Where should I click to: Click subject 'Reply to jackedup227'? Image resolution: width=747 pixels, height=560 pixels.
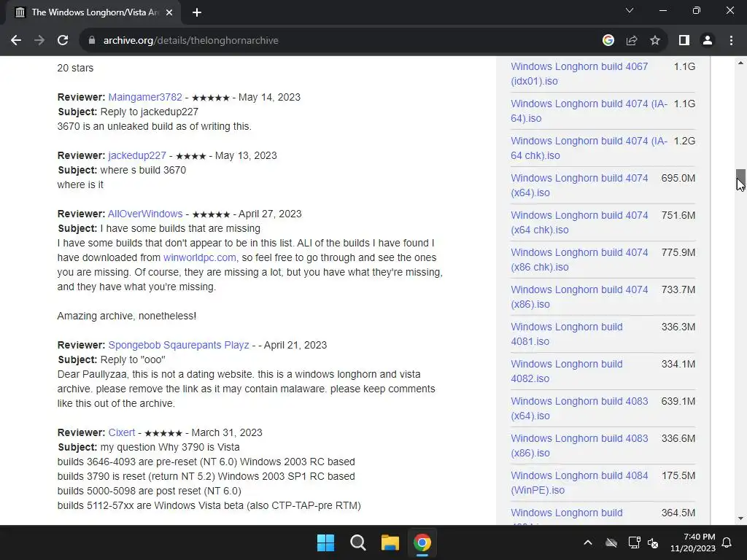click(149, 112)
